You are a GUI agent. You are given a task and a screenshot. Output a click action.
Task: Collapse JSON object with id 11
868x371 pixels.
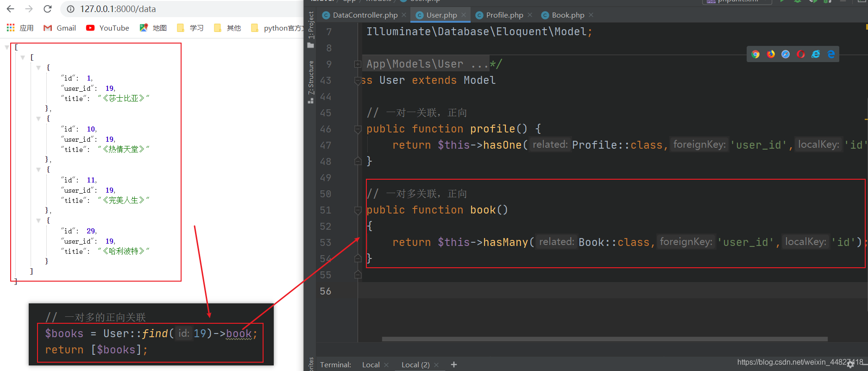tap(38, 170)
